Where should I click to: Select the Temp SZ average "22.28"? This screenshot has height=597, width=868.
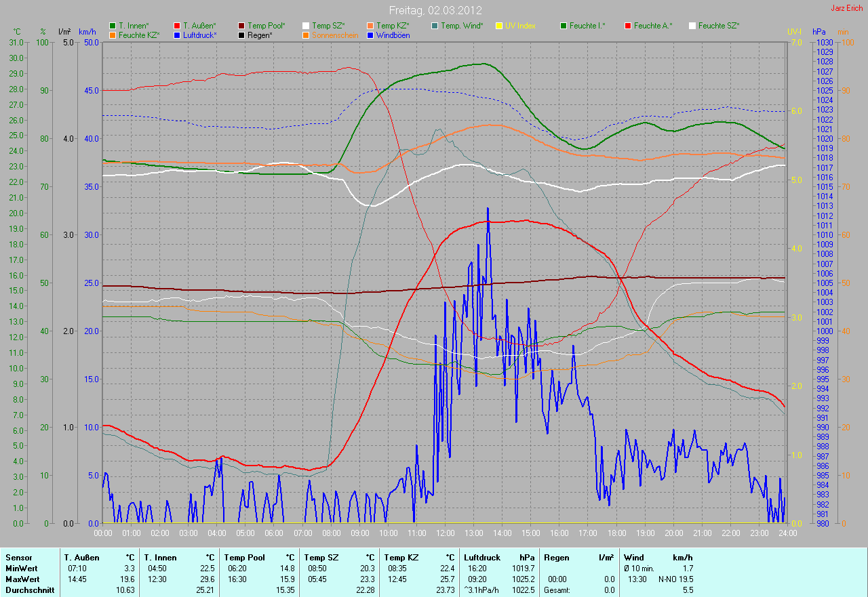366,590
